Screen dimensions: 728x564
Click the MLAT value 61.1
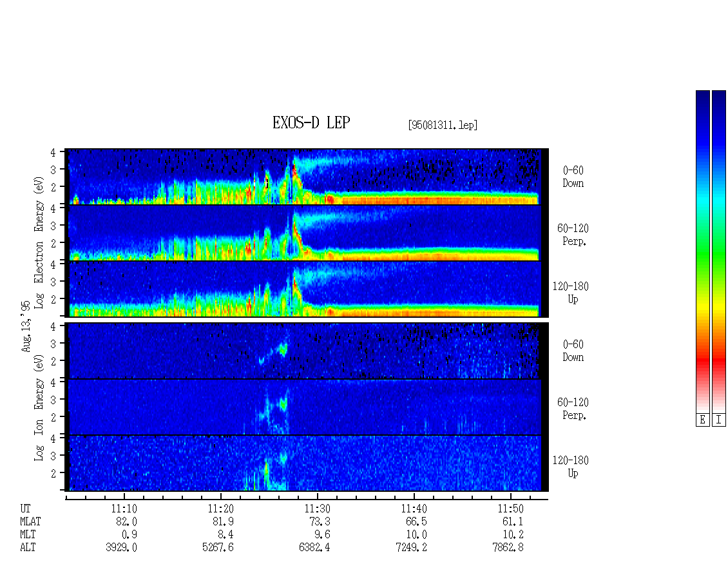point(513,521)
